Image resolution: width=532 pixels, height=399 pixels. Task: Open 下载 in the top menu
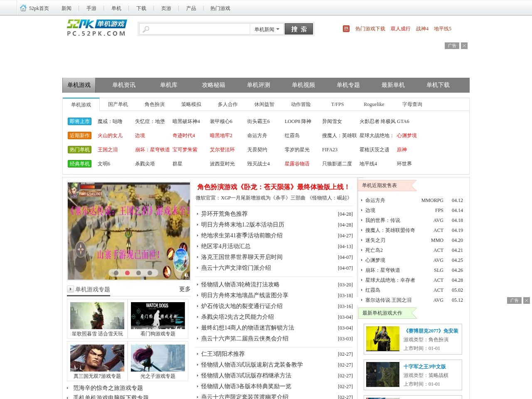pos(141,8)
